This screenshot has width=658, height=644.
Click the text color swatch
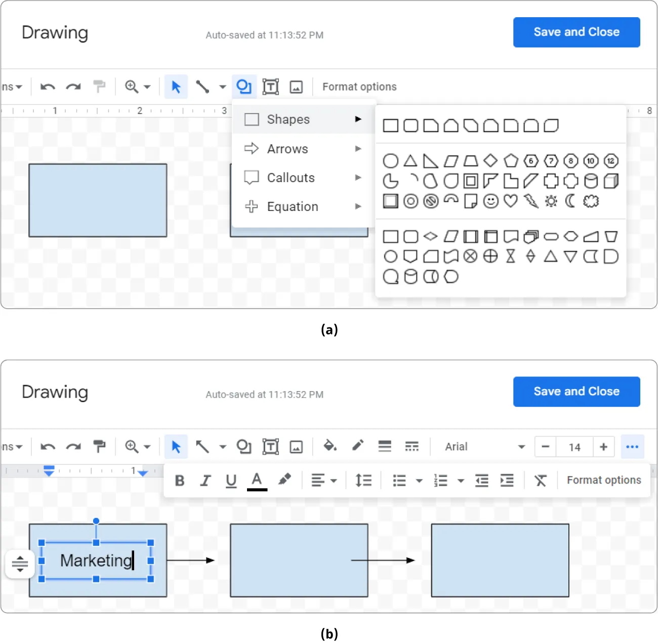tap(257, 480)
